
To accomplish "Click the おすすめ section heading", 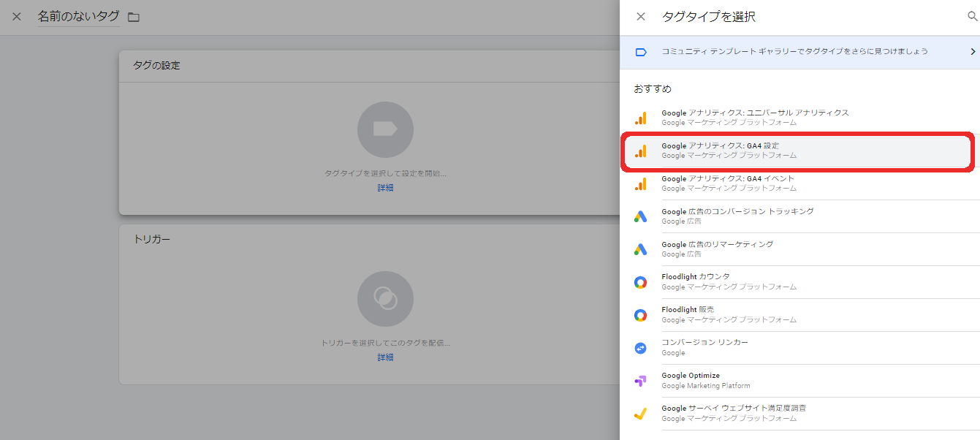I will click(653, 88).
